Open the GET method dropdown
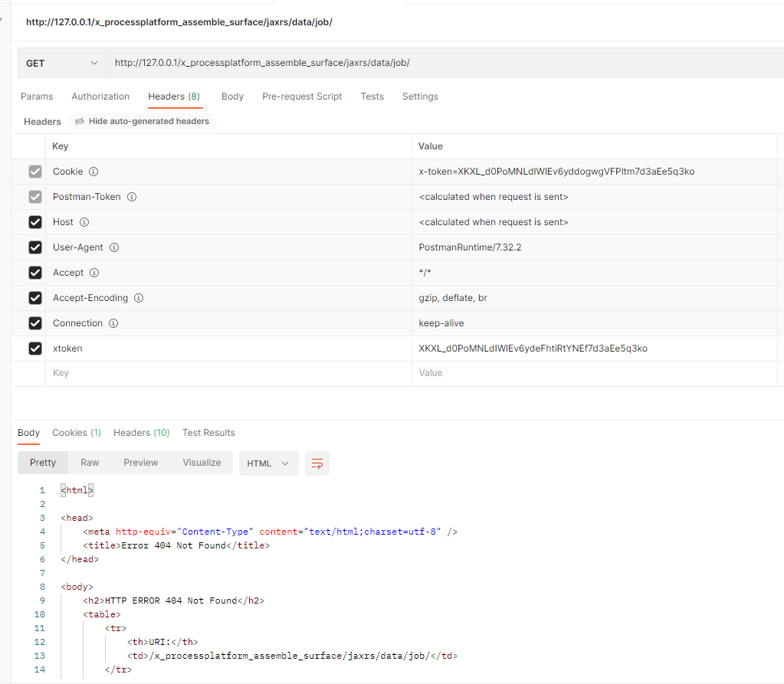Viewport: 784px width, 684px height. (x=61, y=63)
